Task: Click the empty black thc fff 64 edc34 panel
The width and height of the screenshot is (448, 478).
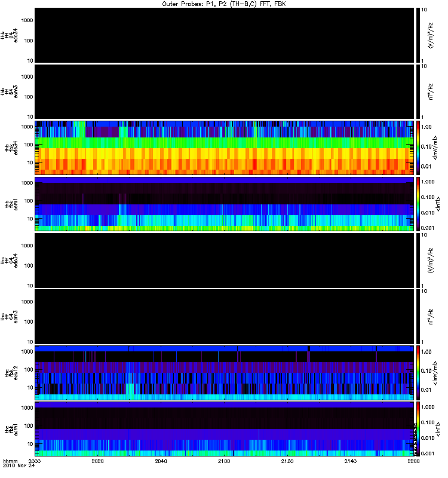Action: [224, 261]
